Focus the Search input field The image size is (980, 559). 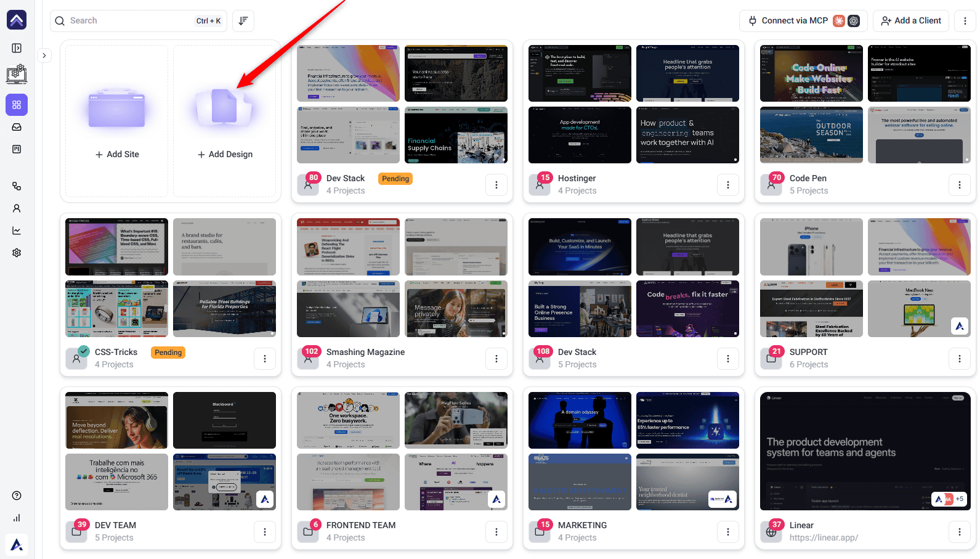(x=139, y=21)
